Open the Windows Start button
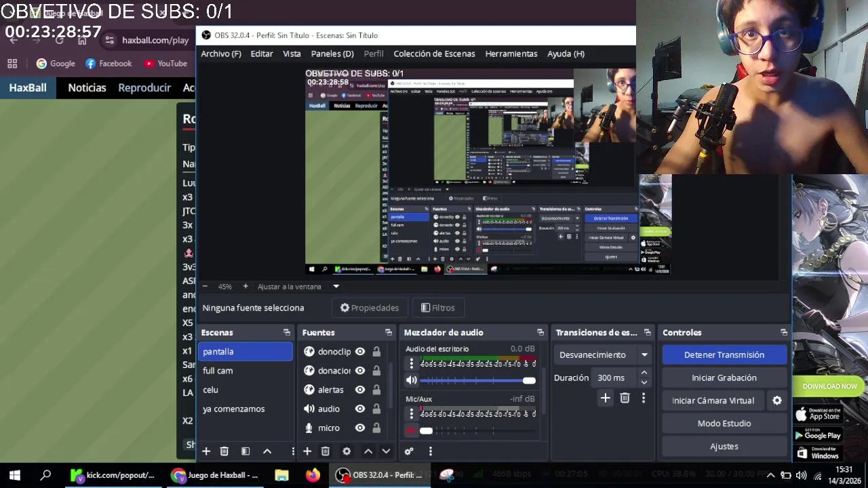This screenshot has height=488, width=868. click(x=15, y=475)
